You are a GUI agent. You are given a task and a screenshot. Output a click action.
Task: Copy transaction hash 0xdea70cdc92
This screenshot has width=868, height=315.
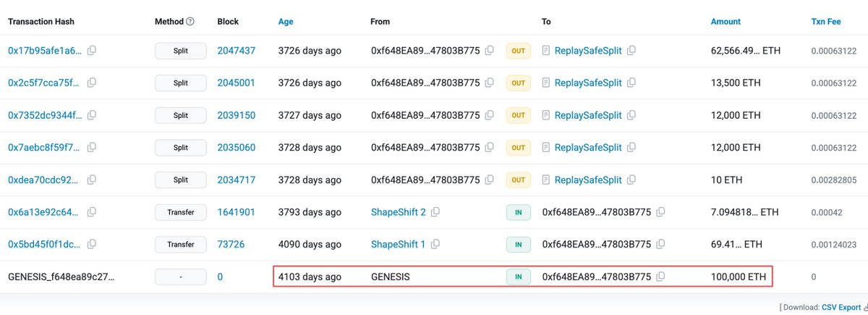point(92,180)
